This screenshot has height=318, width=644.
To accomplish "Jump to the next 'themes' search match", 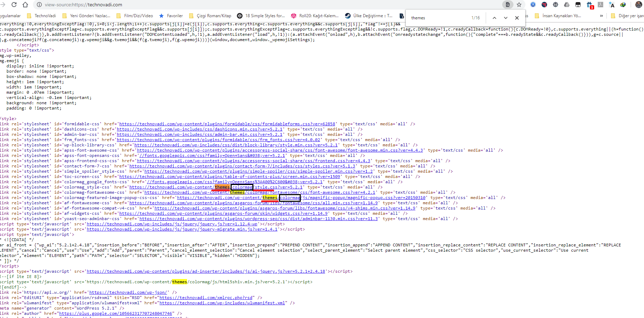I will coord(505,18).
